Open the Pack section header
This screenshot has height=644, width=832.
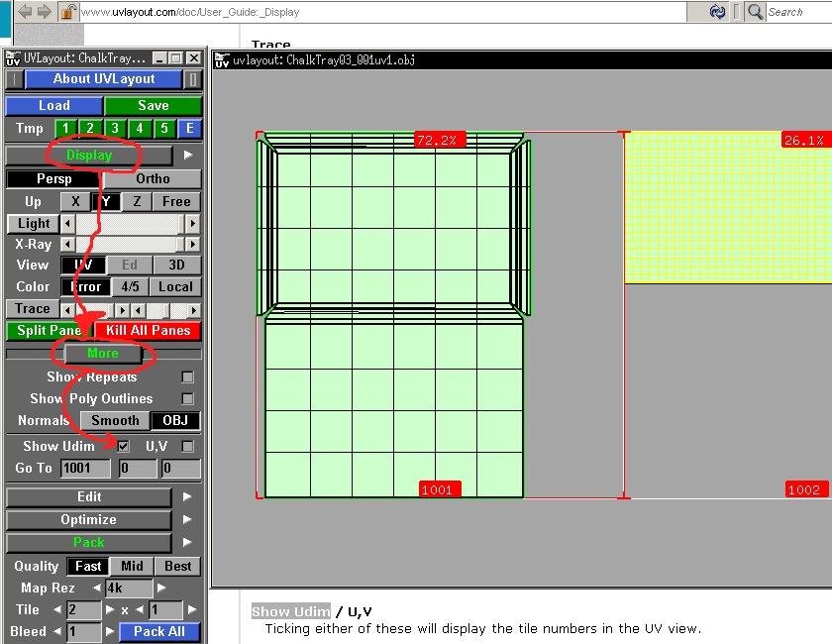pyautogui.click(x=89, y=543)
